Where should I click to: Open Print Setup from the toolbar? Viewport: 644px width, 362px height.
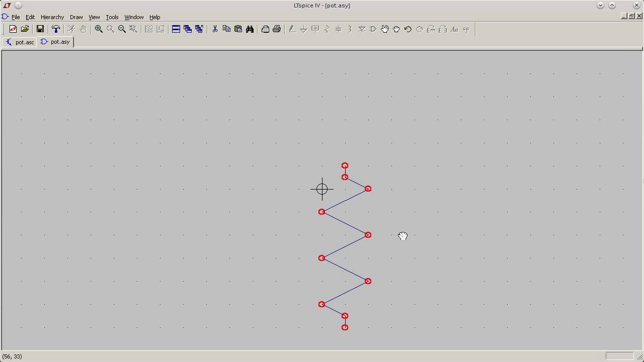click(265, 29)
